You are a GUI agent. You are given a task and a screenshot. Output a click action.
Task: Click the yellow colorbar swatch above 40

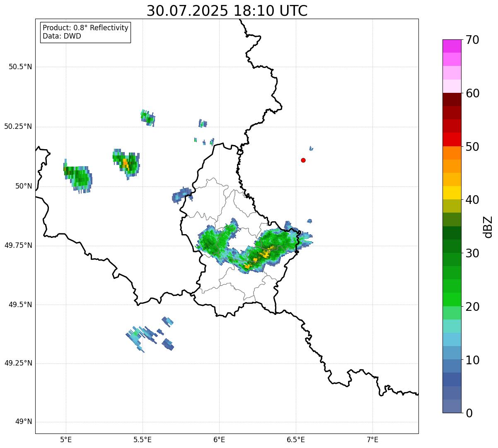click(452, 193)
